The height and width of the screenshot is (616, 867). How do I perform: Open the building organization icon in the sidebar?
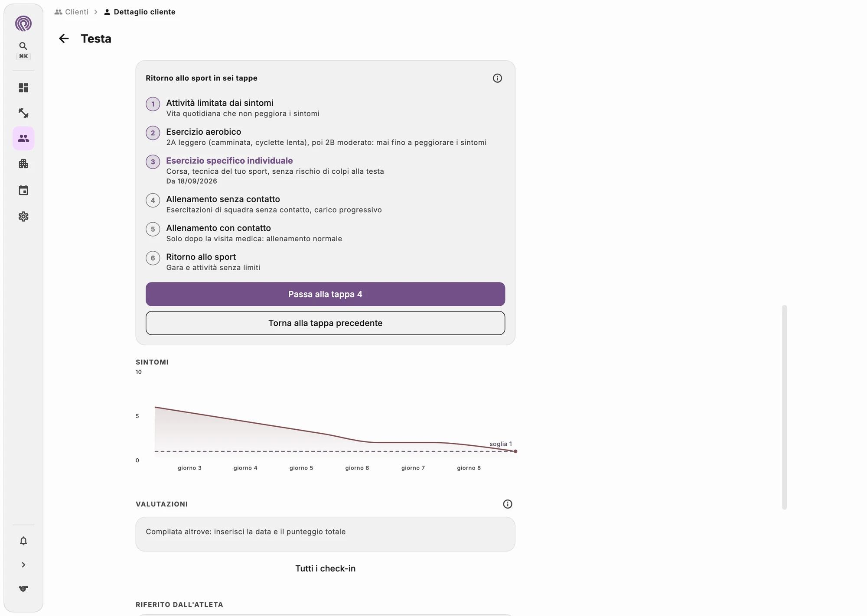pos(23,164)
